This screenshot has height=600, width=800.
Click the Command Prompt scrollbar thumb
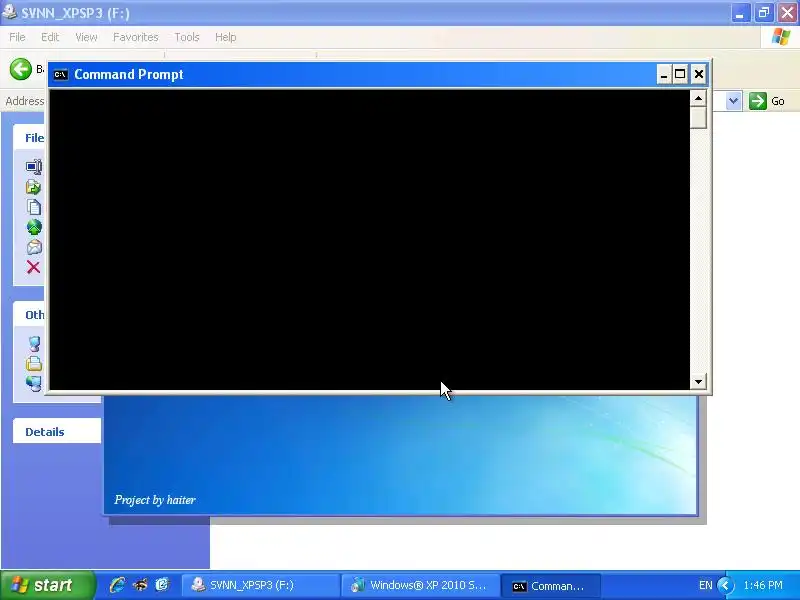[698, 117]
